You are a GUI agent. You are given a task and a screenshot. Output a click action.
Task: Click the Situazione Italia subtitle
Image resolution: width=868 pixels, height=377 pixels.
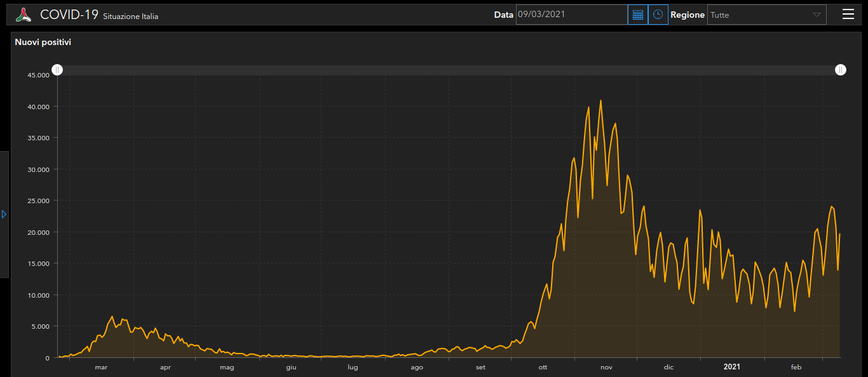pyautogui.click(x=130, y=17)
